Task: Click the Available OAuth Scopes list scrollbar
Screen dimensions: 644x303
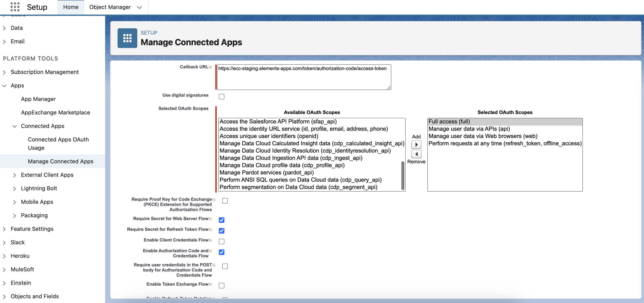Action: click(402, 175)
